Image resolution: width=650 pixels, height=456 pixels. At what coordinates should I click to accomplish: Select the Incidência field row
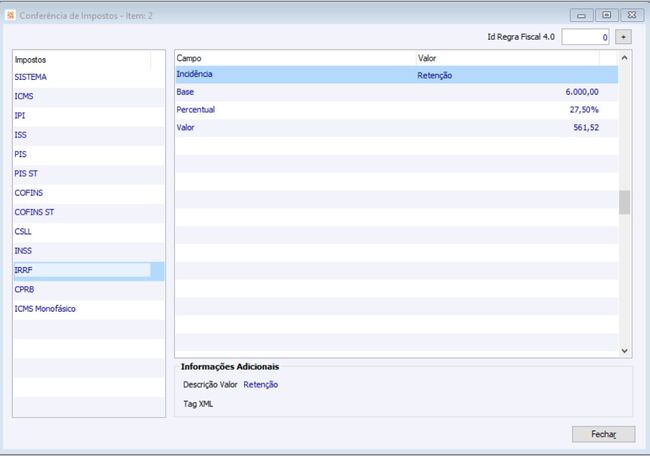click(x=396, y=75)
